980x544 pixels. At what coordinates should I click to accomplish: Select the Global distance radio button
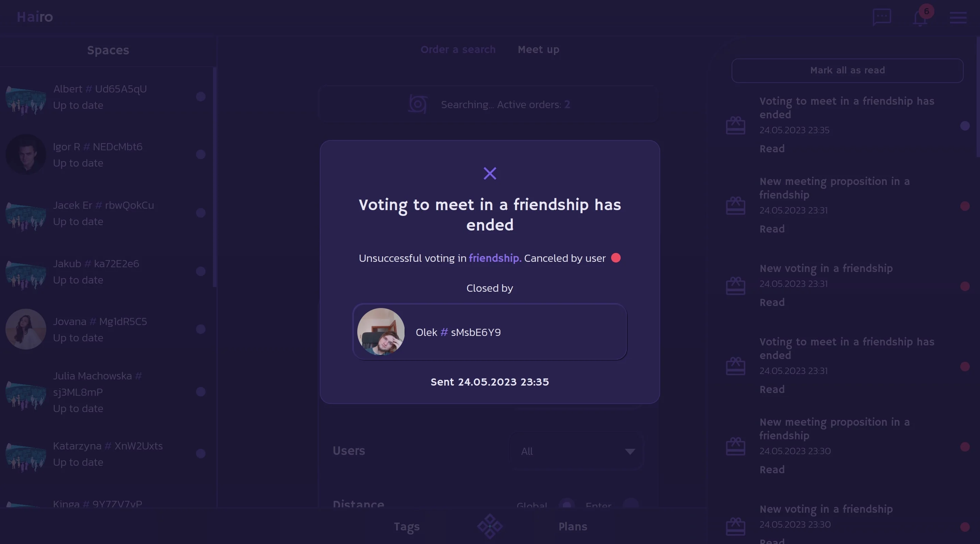[567, 505]
